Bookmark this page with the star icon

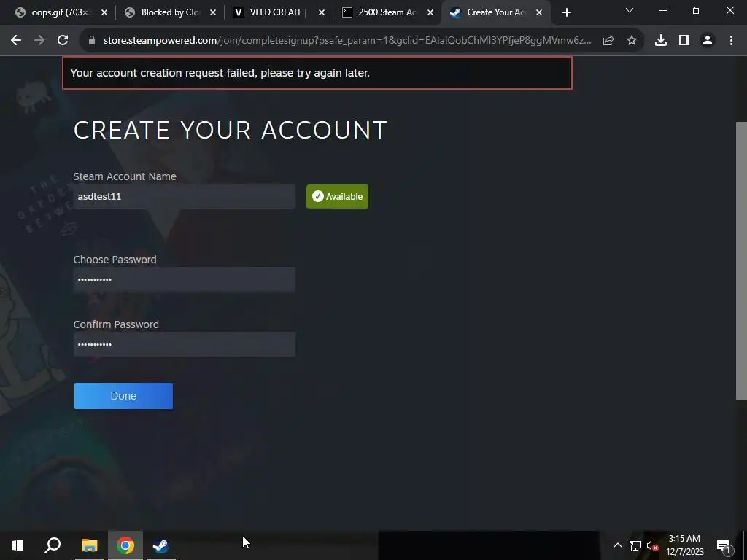point(632,41)
